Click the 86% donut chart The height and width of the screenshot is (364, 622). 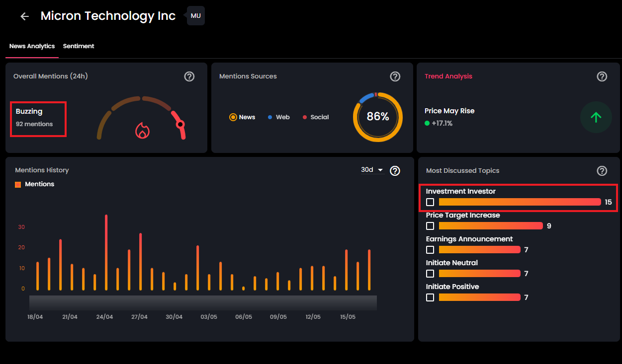pos(377,117)
